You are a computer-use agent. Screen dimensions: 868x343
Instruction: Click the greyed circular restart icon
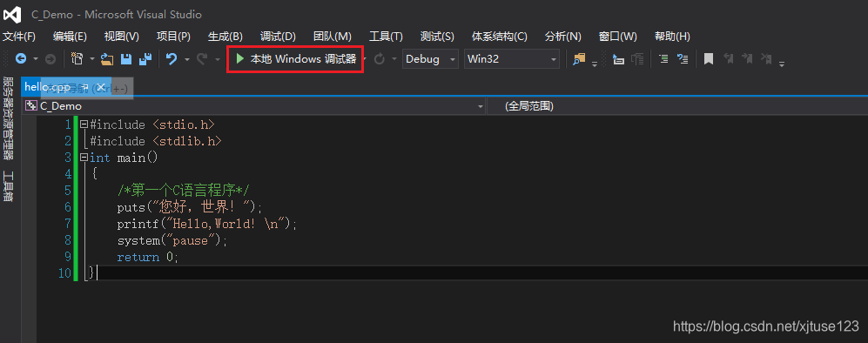click(x=380, y=58)
